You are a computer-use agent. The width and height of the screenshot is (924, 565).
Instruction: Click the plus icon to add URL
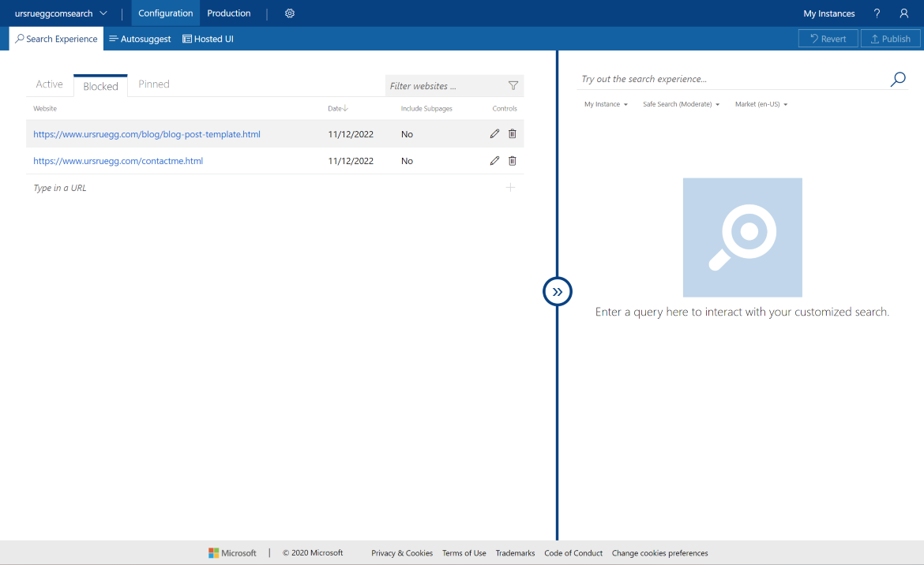(x=510, y=188)
